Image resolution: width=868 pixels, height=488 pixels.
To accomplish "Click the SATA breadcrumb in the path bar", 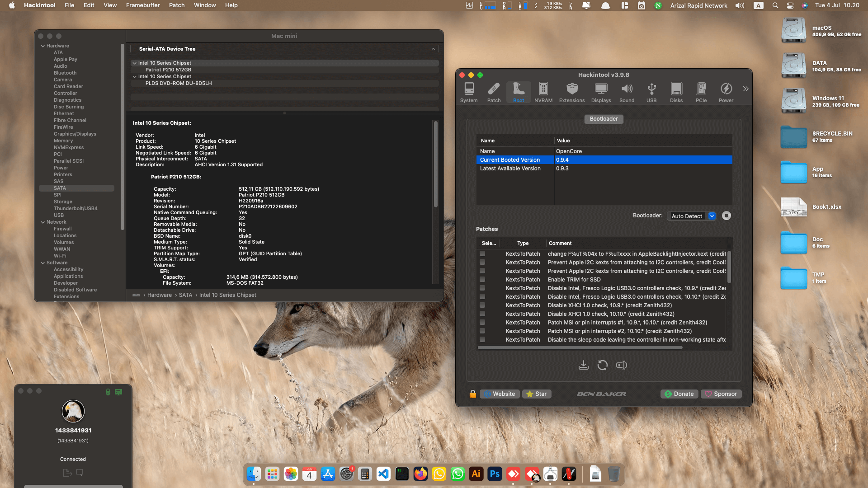I will pos(185,295).
